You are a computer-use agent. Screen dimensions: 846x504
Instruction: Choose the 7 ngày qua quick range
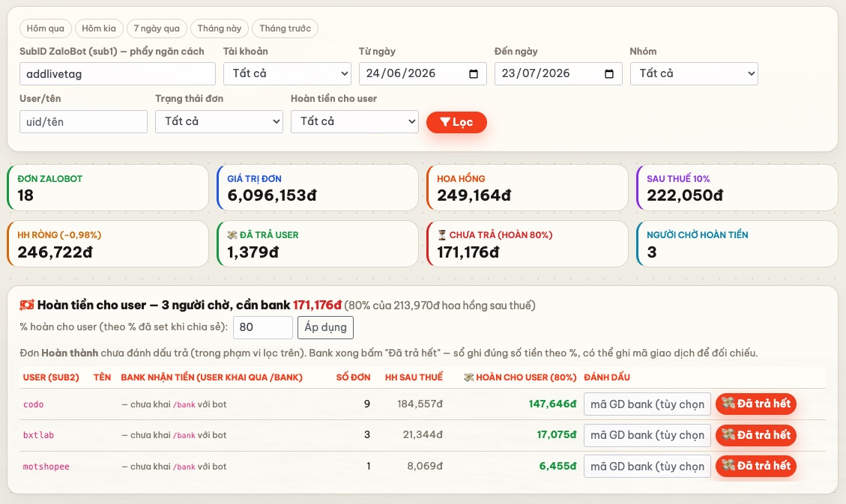157,28
